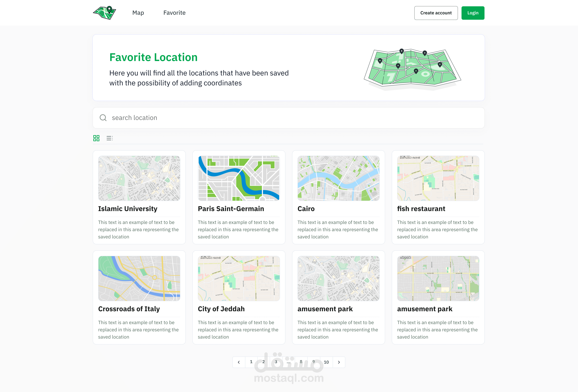The height and width of the screenshot is (392, 578).
Task: Focus the search location field
Action: pos(288,118)
